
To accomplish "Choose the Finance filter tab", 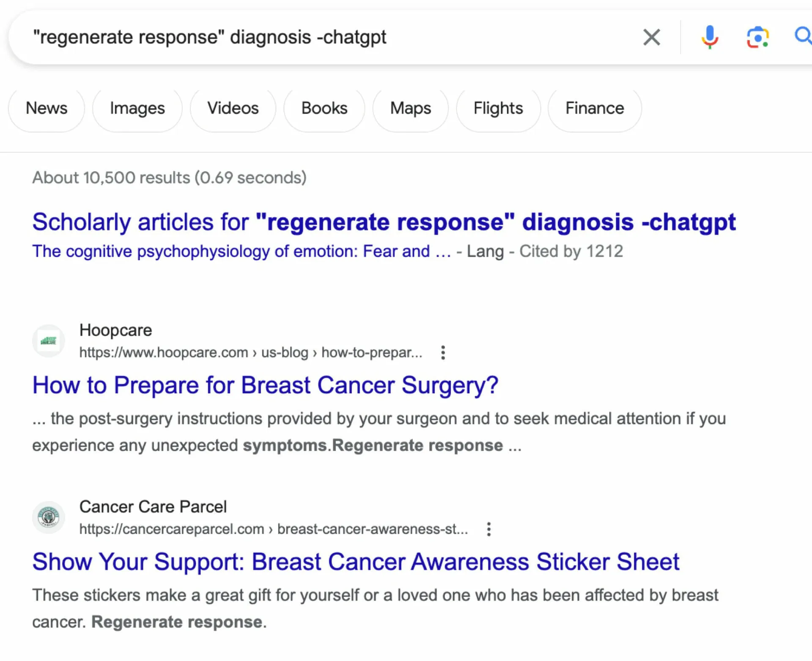I will (595, 108).
